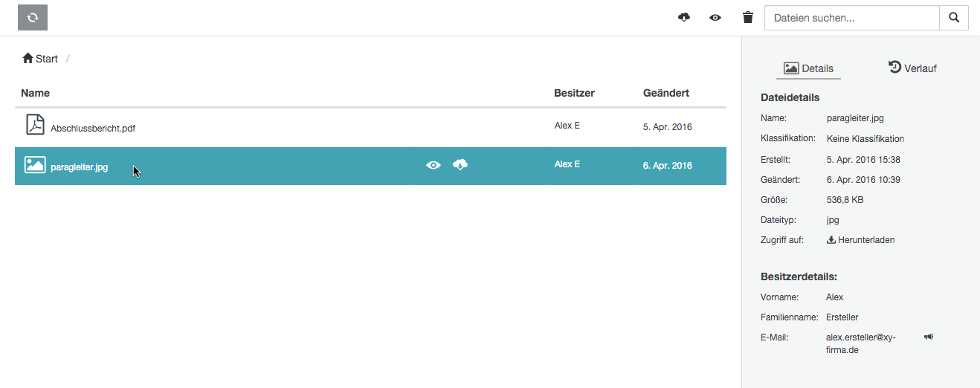
Task: Sort by the Name column header
Action: [35, 93]
